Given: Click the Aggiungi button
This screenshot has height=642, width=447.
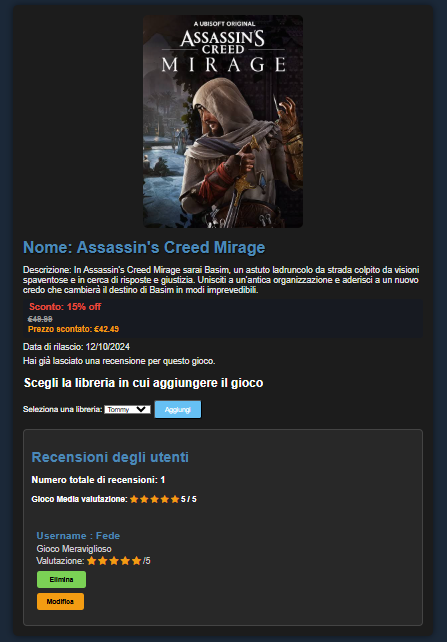Looking at the screenshot, I should pos(178,409).
